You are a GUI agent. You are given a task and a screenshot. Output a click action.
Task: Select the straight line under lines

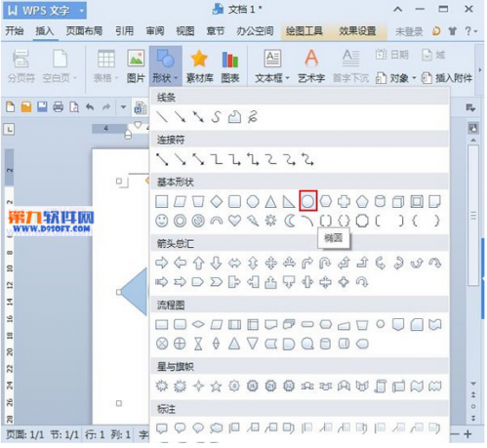[x=162, y=117]
